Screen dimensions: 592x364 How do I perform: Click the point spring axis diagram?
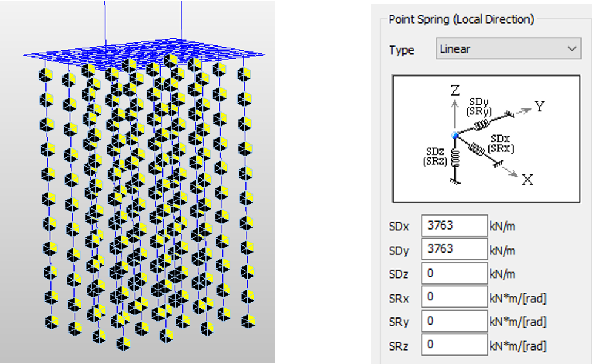click(x=487, y=139)
